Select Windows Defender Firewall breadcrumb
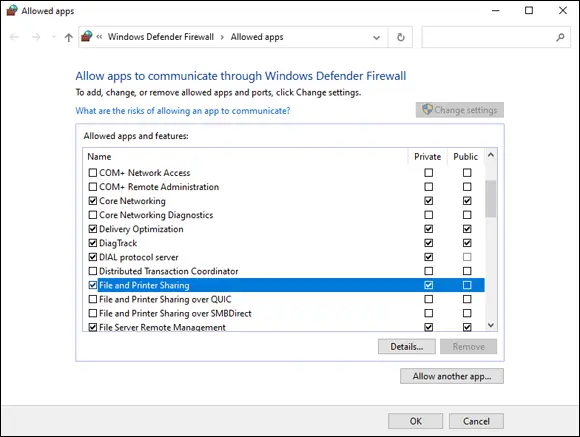Viewport: 580px width, 437px height. pos(161,37)
